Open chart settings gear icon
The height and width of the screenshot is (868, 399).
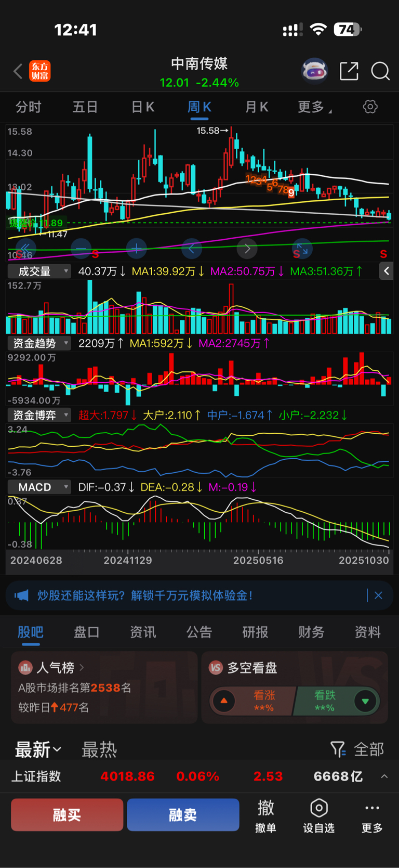point(370,107)
